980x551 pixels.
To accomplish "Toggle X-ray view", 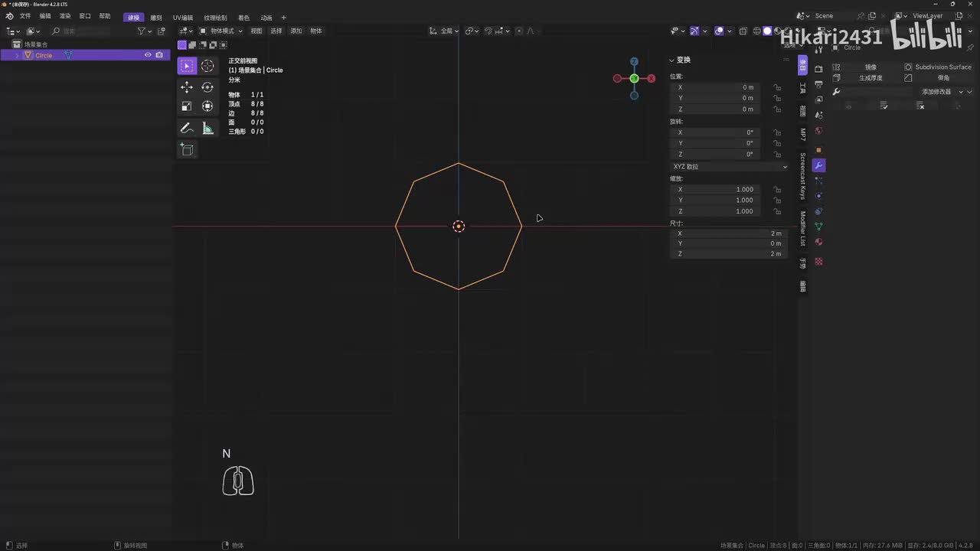I will 743,31.
